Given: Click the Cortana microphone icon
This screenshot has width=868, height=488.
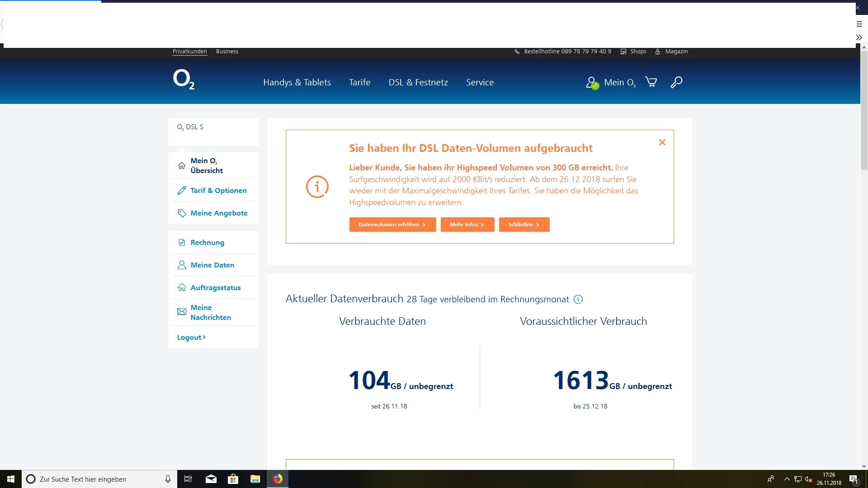Looking at the screenshot, I should pos(168,479).
